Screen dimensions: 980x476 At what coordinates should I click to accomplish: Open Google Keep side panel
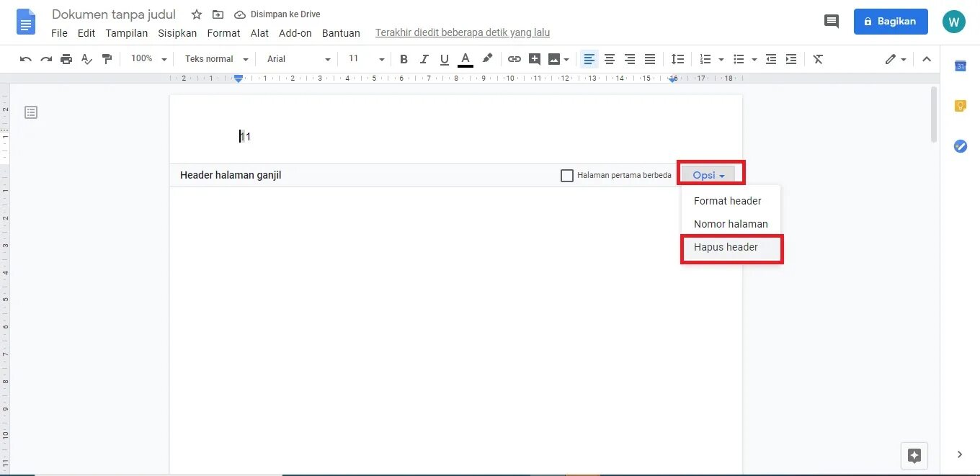(961, 106)
